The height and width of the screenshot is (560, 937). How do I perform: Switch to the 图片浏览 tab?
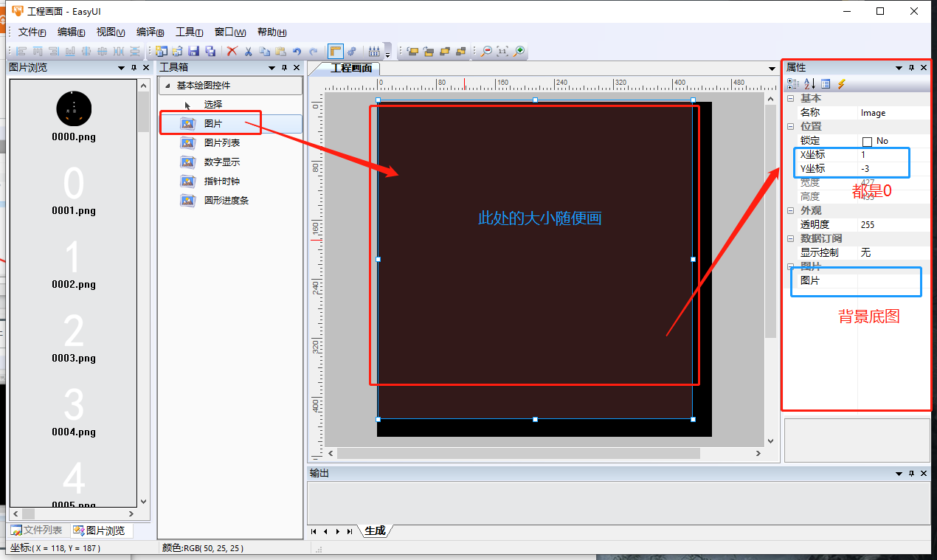point(100,530)
